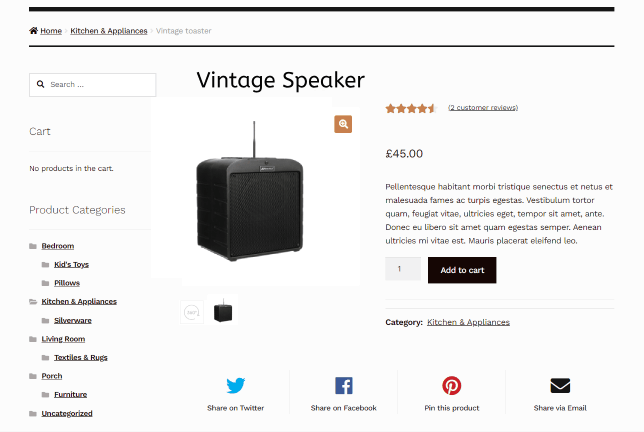Click the Kitchen & Appliances category link under product

pos(468,322)
